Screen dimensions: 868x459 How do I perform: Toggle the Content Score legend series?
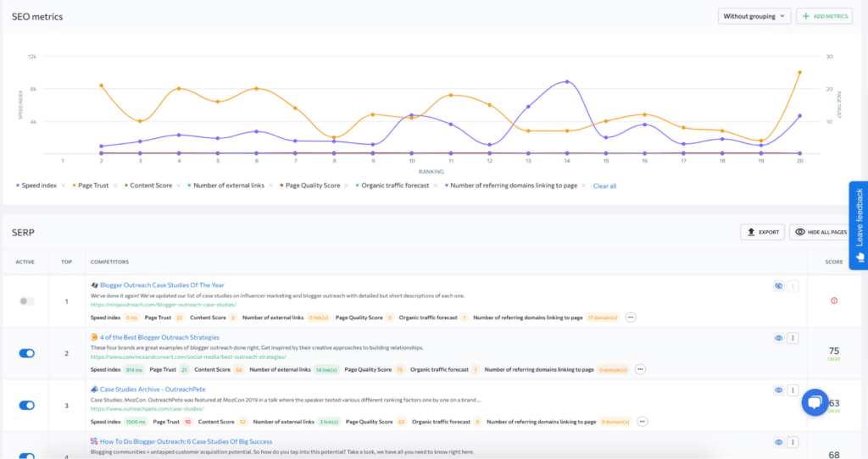coord(148,185)
